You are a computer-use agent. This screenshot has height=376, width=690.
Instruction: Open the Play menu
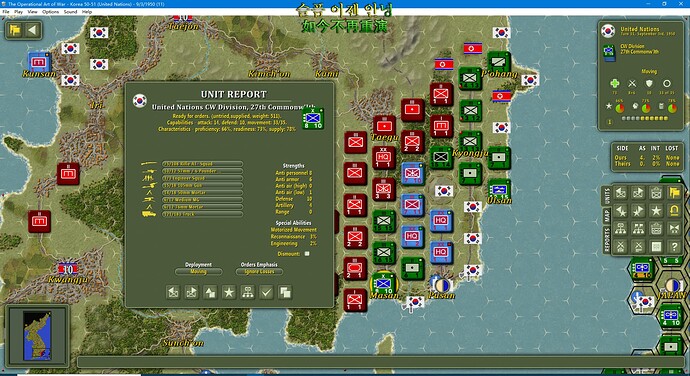pos(18,12)
